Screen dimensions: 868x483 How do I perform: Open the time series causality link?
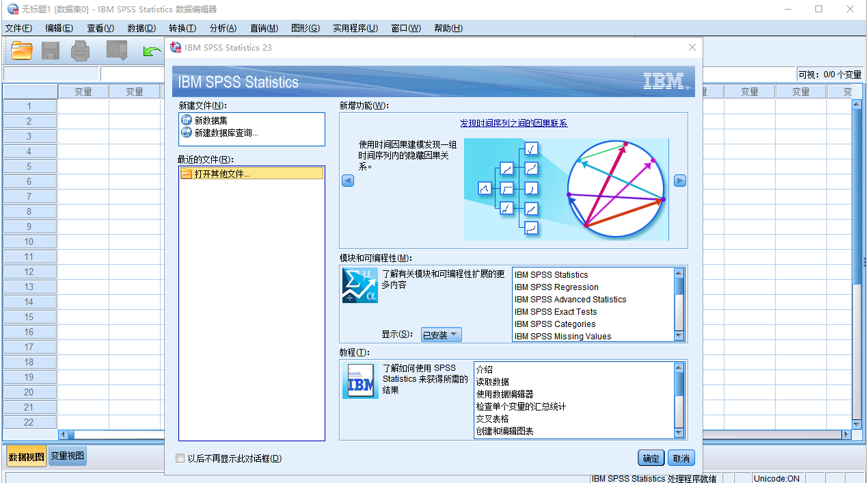(x=513, y=123)
